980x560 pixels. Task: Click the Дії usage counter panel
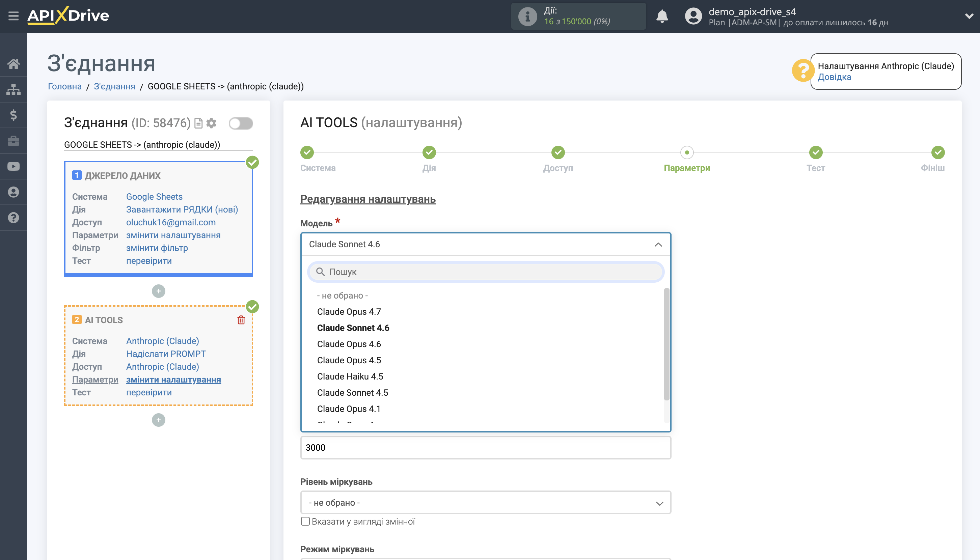578,16
